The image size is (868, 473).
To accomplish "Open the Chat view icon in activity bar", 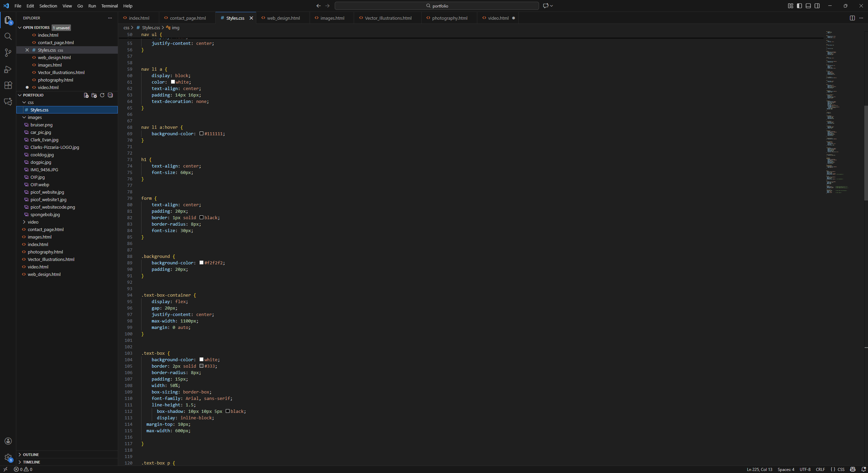I will pos(8,102).
